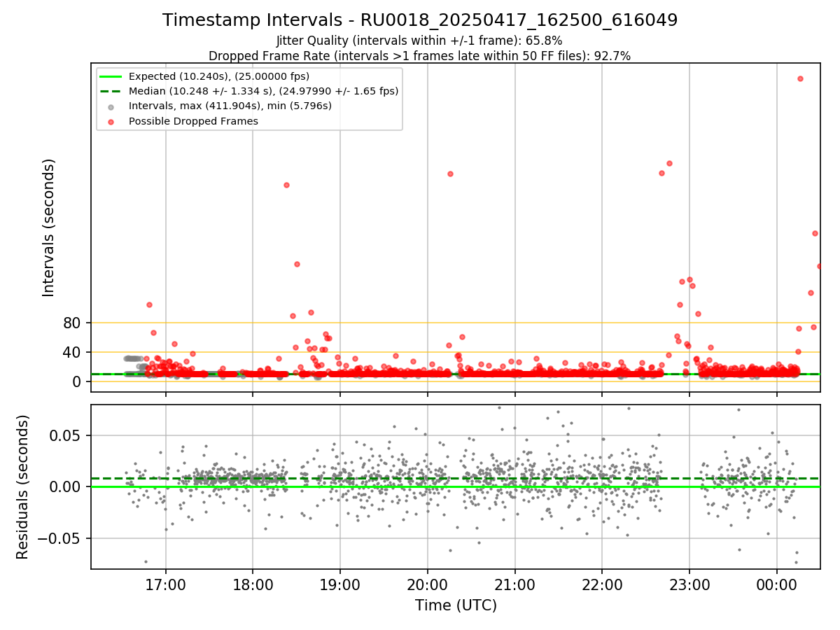Click the 'Possible Dropped Frames' legend entry

(193, 121)
